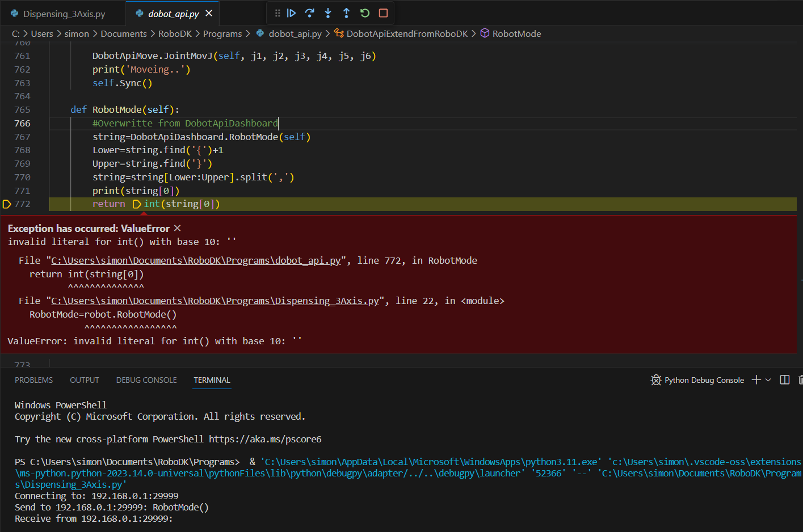Expand the DobotApiExtendFromRoboDK breadcrumb
The image size is (803, 532).
click(406, 34)
